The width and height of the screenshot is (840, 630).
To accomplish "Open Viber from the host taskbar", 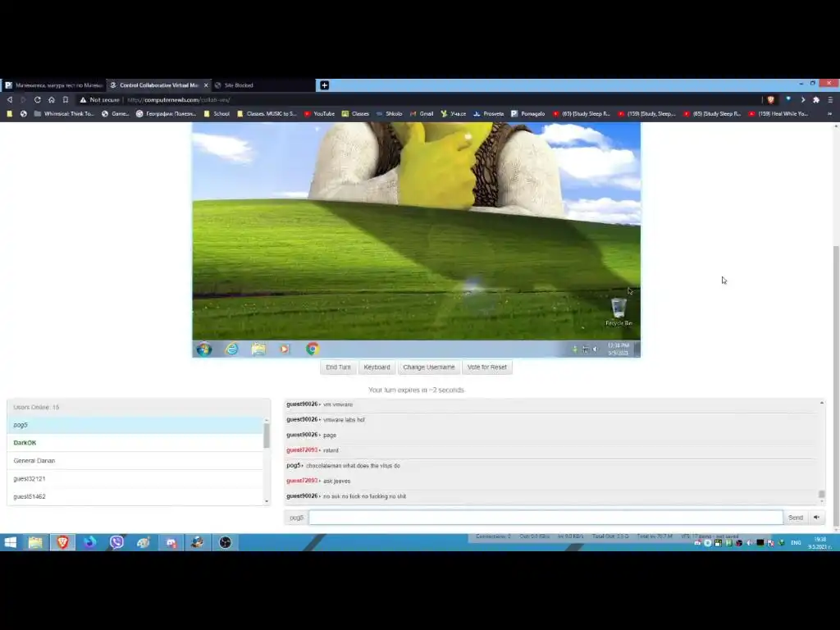I will click(116, 543).
